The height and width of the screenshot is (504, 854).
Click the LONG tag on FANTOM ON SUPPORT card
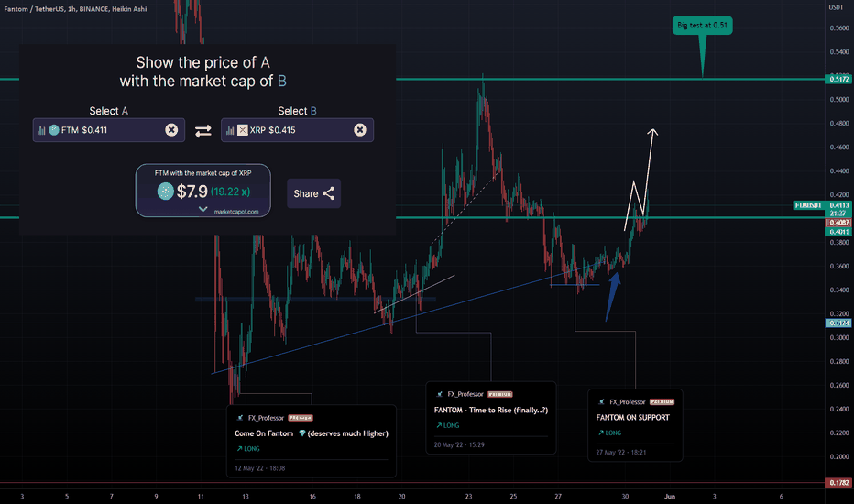[609, 433]
